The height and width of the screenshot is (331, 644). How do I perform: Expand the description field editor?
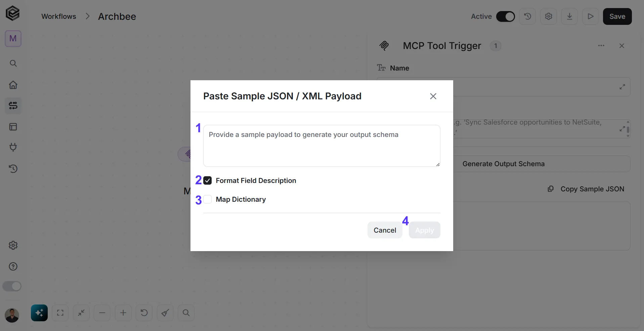(x=622, y=129)
